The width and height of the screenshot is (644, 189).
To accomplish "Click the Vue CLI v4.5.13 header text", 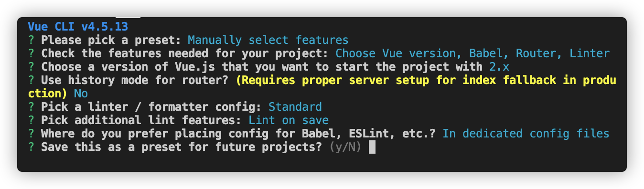I will (77, 26).
